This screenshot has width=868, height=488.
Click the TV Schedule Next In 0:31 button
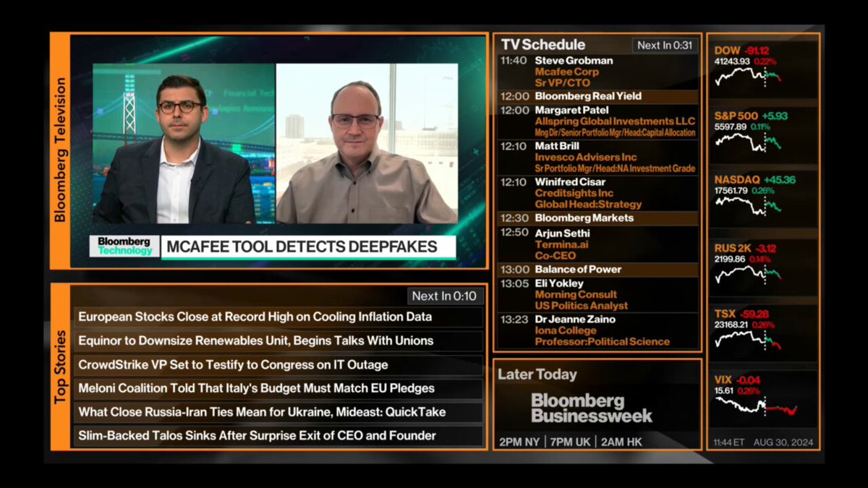click(665, 46)
